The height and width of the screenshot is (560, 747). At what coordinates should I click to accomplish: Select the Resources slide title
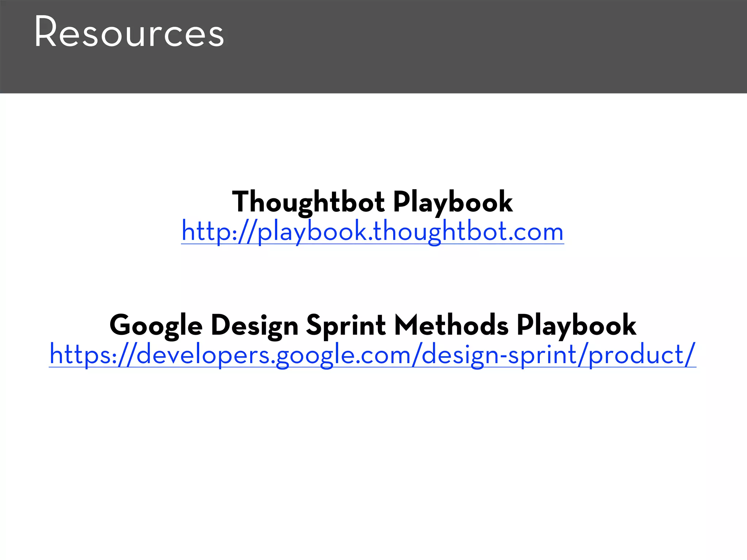click(129, 32)
